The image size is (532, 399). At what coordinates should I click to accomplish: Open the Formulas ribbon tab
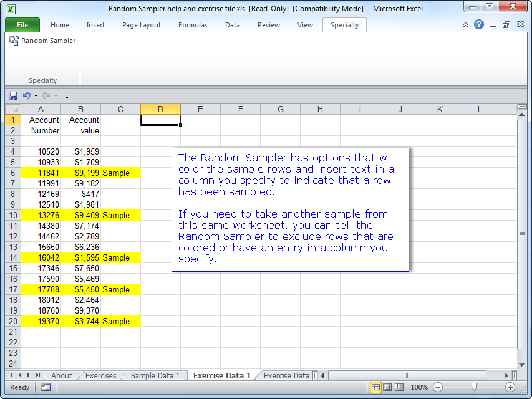tap(193, 25)
